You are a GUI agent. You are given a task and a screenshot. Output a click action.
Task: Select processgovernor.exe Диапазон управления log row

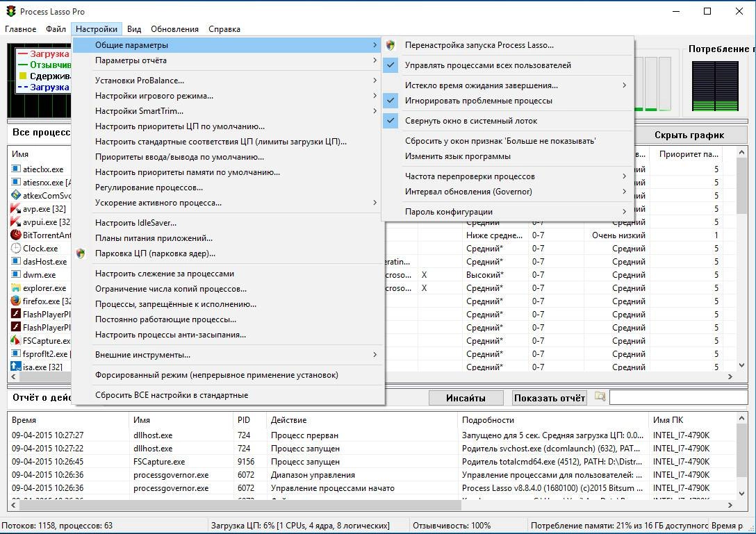[x=372, y=475]
